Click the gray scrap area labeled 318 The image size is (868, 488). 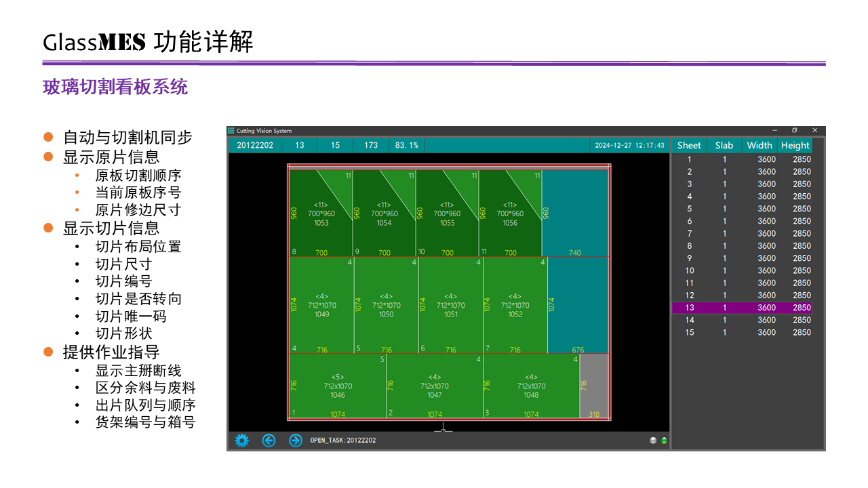coord(594,386)
